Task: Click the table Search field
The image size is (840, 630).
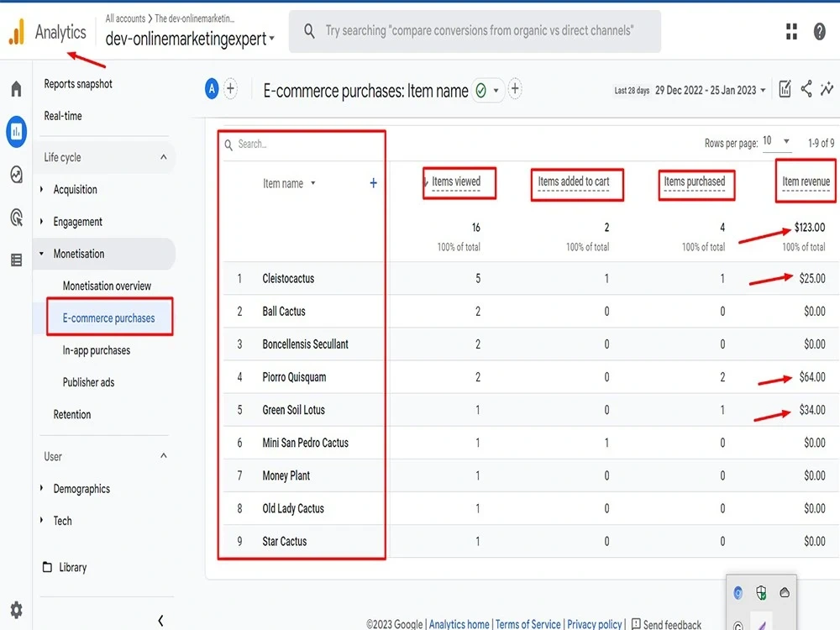Action: pyautogui.click(x=302, y=144)
